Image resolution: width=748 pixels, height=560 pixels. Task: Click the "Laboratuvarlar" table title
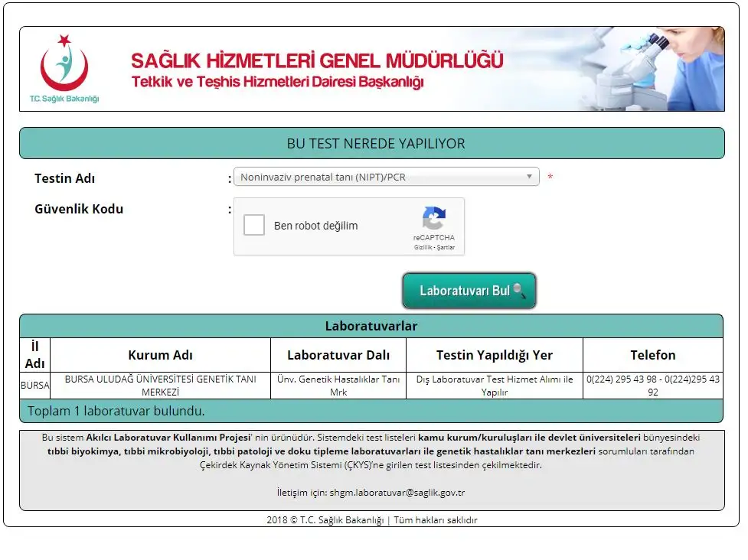click(371, 326)
